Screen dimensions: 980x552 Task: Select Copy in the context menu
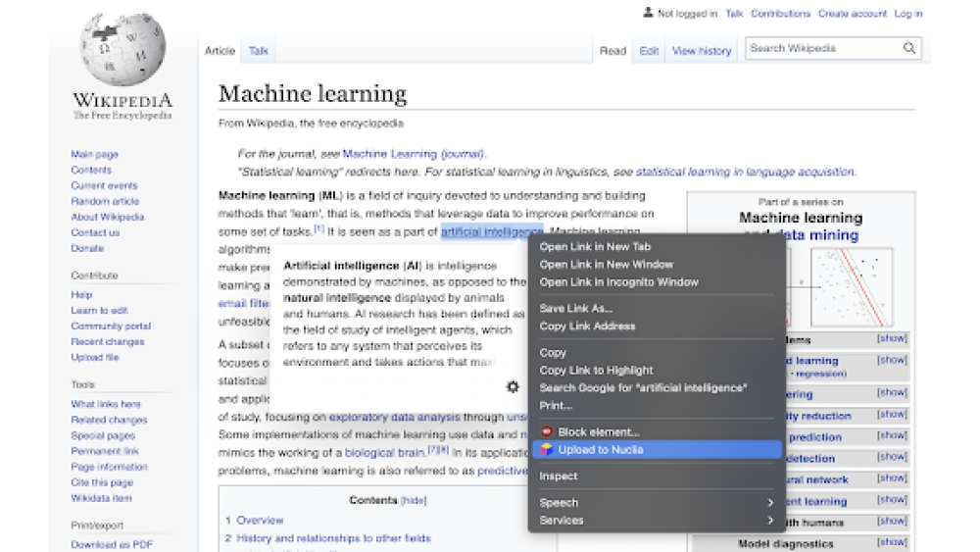point(657,353)
